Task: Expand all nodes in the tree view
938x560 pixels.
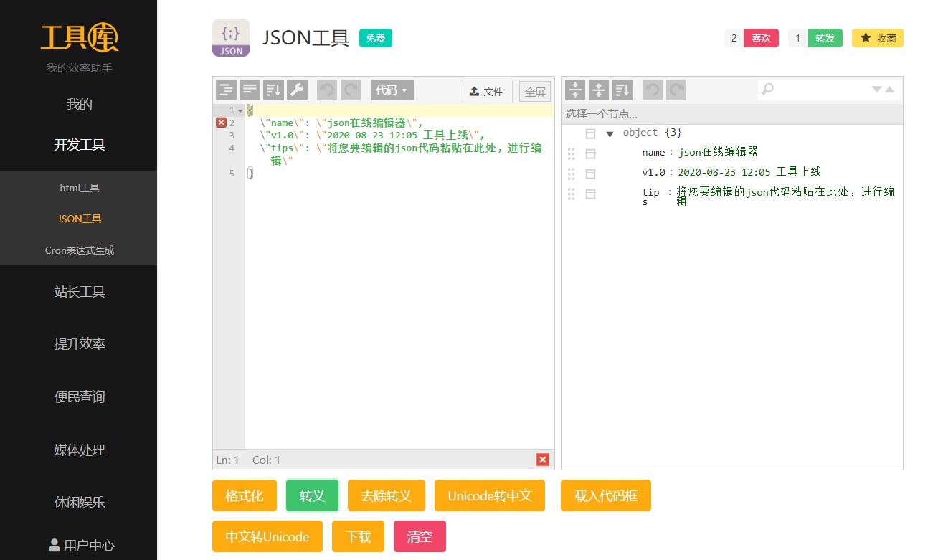Action: point(575,90)
